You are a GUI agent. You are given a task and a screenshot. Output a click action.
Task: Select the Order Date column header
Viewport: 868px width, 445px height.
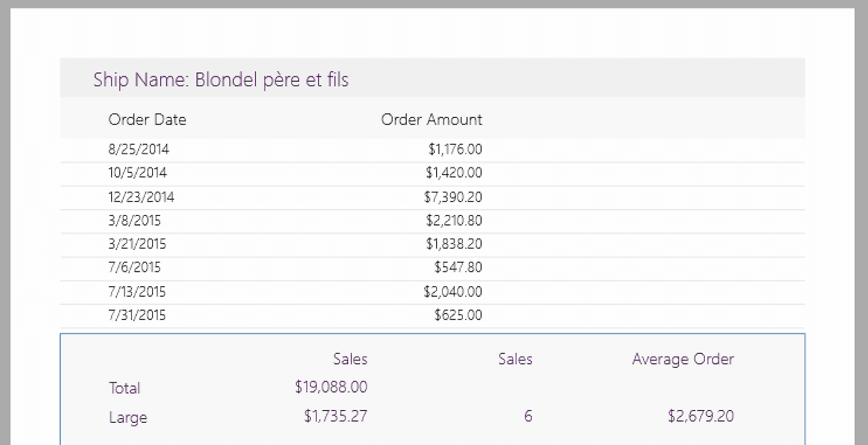pos(147,119)
